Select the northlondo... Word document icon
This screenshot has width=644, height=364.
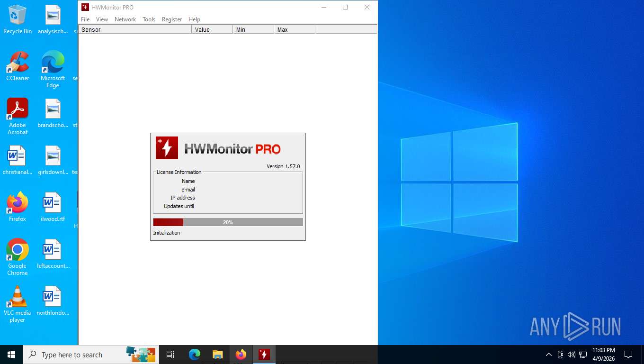click(x=53, y=301)
